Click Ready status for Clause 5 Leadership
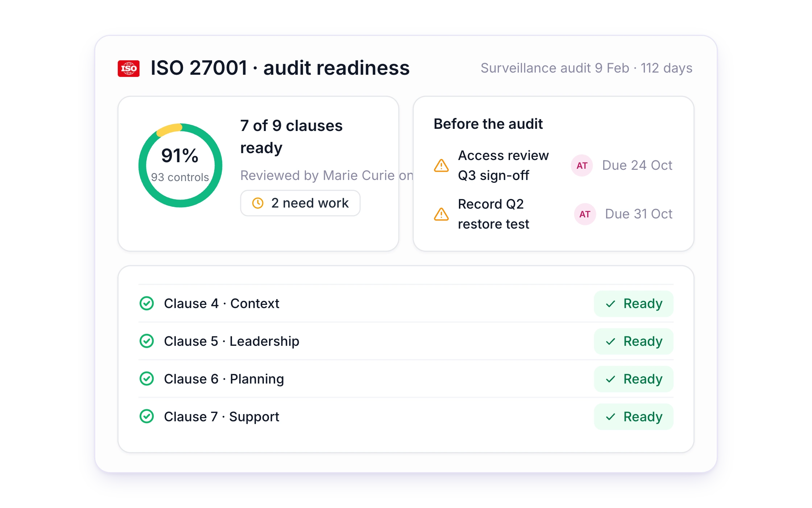The height and width of the screenshot is (508, 812). 634,341
